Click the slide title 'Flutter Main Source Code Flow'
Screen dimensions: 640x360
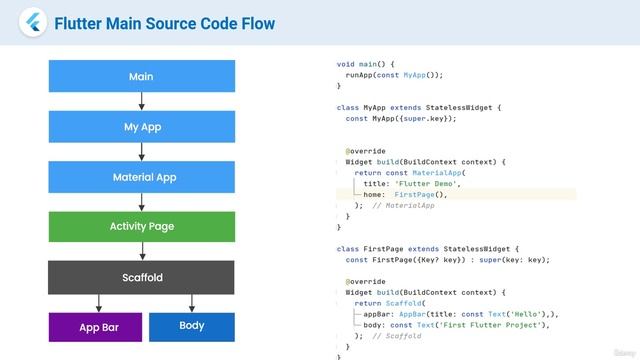pos(164,24)
